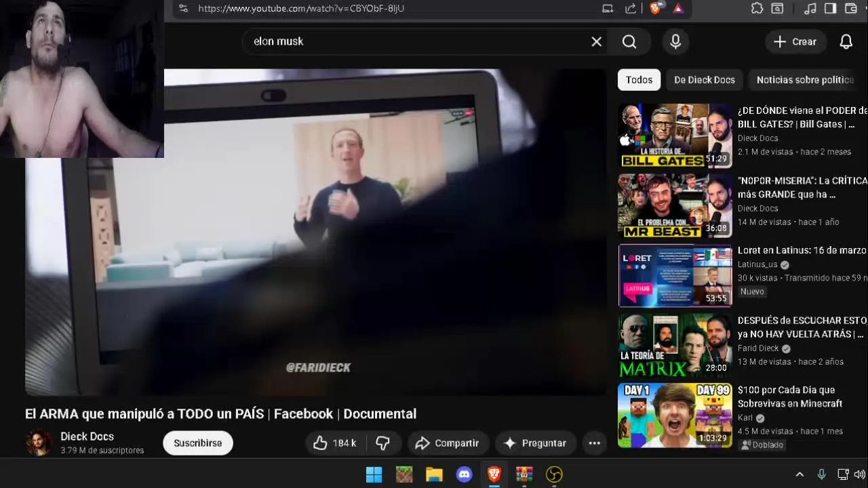
Task: Open 'NOPOR-MISERIA: La CRÍTICA más GRANDE' title
Action: (802, 188)
